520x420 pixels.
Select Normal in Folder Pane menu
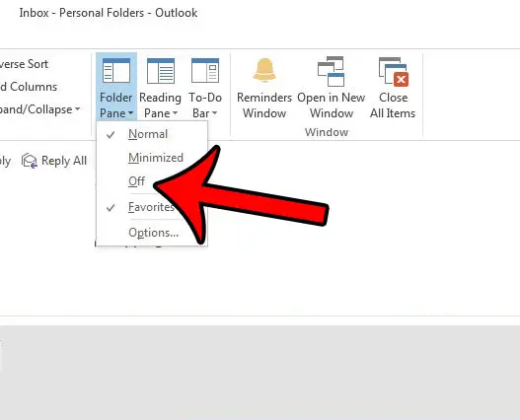point(152,134)
